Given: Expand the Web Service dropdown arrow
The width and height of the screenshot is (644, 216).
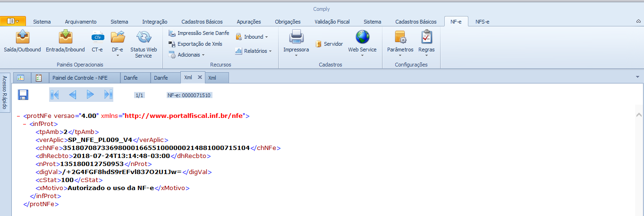Looking at the screenshot, I should point(362,56).
